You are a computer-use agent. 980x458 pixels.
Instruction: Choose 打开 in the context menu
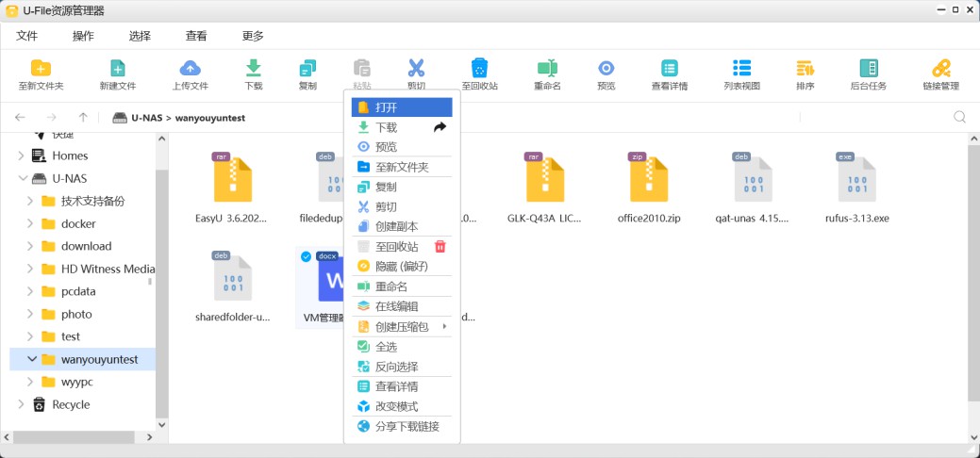(x=402, y=107)
